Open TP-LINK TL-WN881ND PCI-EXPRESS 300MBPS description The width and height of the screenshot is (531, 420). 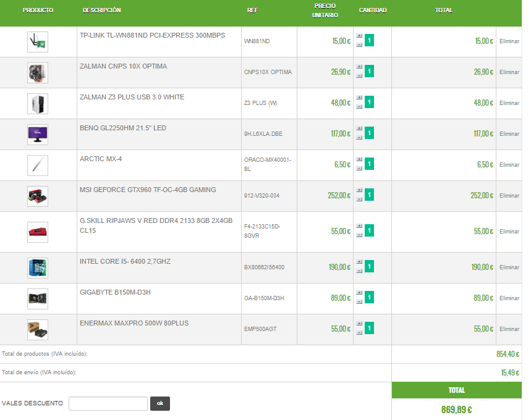(x=153, y=35)
